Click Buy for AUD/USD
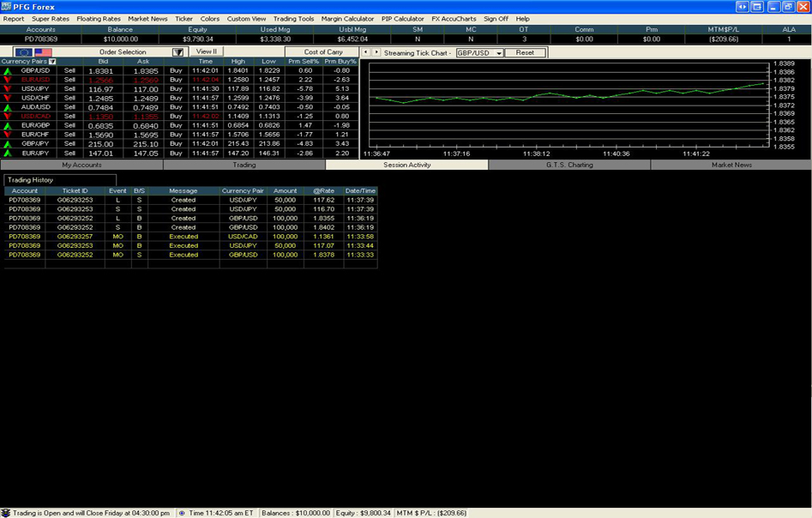The width and height of the screenshot is (812, 518). pos(176,107)
